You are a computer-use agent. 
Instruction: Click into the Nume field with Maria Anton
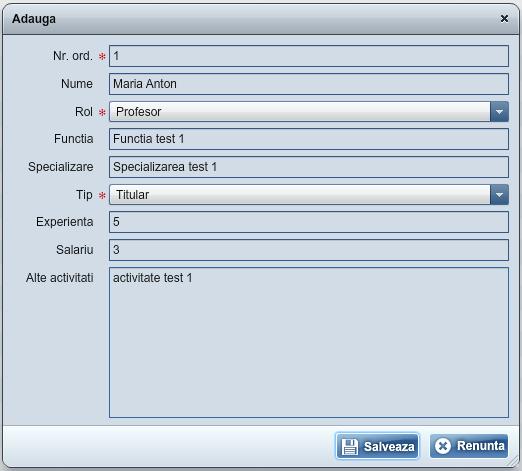309,84
